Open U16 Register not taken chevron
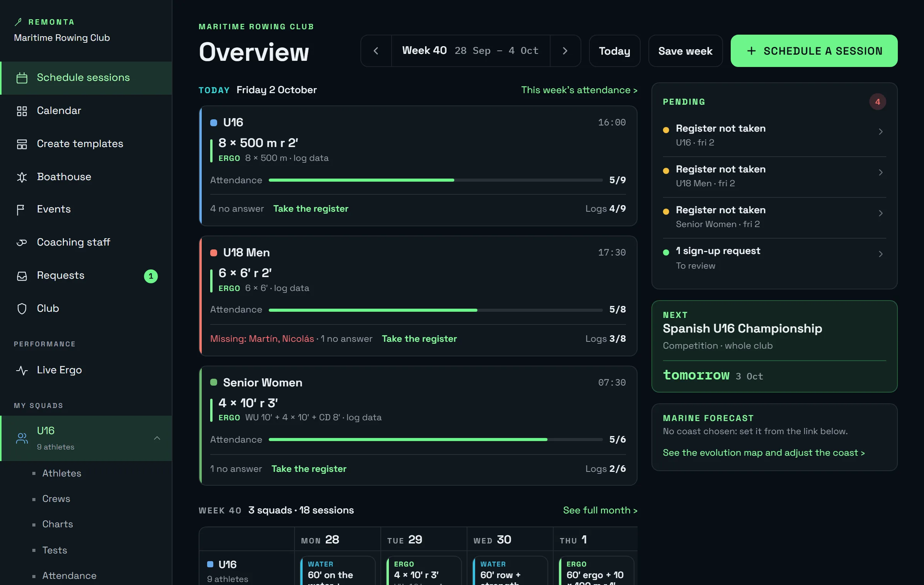 click(x=881, y=132)
